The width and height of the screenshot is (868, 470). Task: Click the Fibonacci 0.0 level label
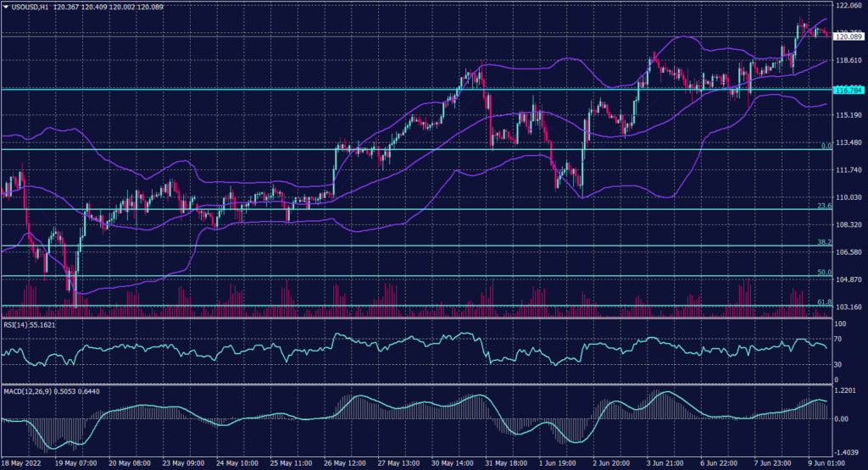(823, 146)
